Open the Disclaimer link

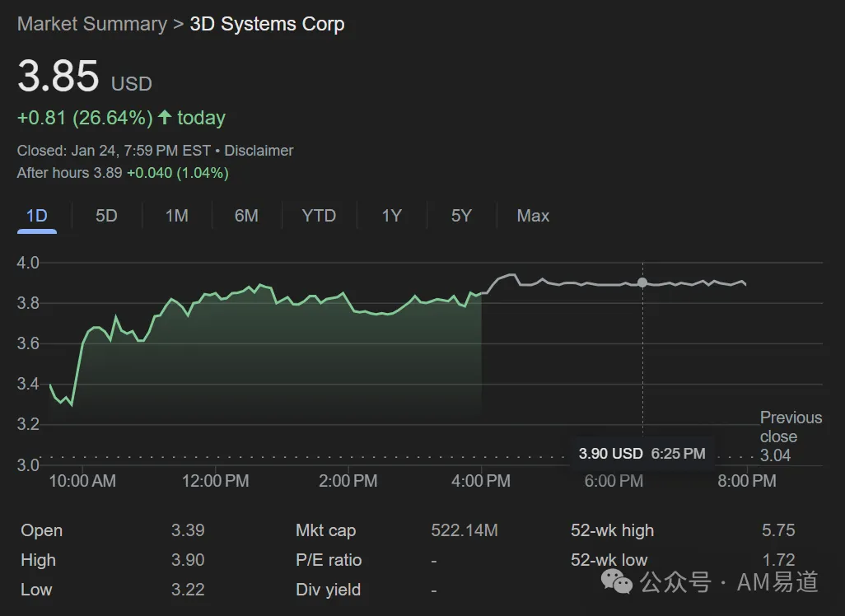pyautogui.click(x=259, y=151)
